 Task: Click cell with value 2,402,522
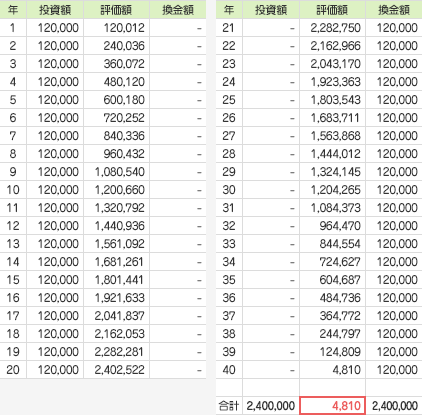117,370
